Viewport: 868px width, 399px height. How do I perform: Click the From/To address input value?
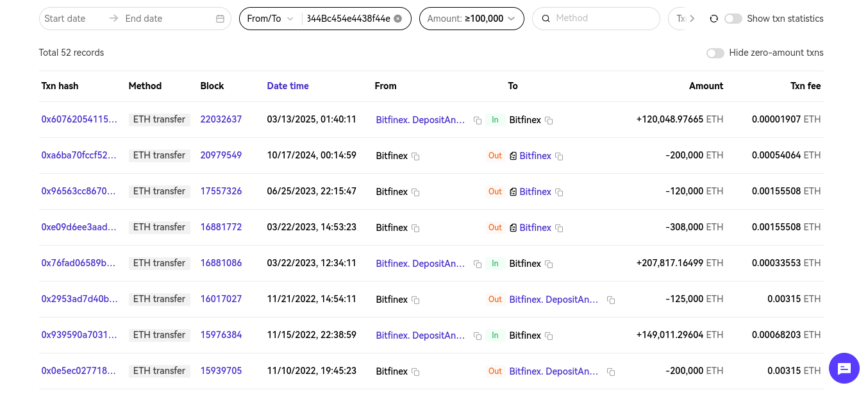point(349,19)
